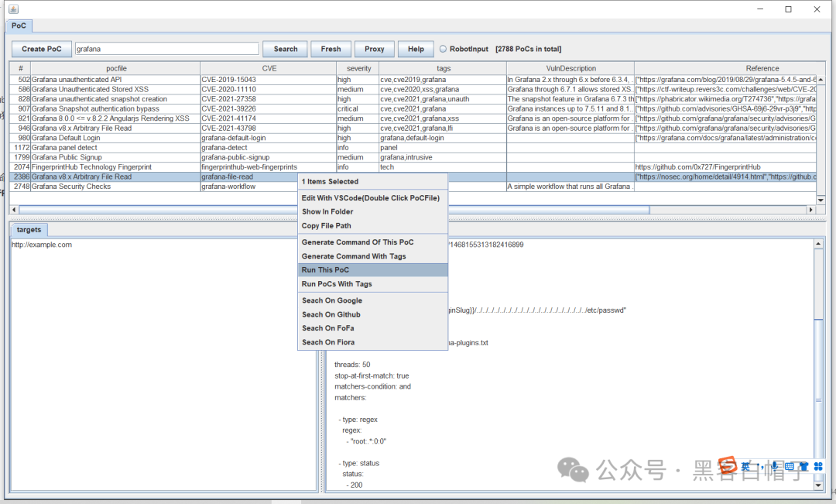Viewport: 836px width, 504px height.
Task: Click the input method toolbox grid icon
Action: click(x=818, y=466)
